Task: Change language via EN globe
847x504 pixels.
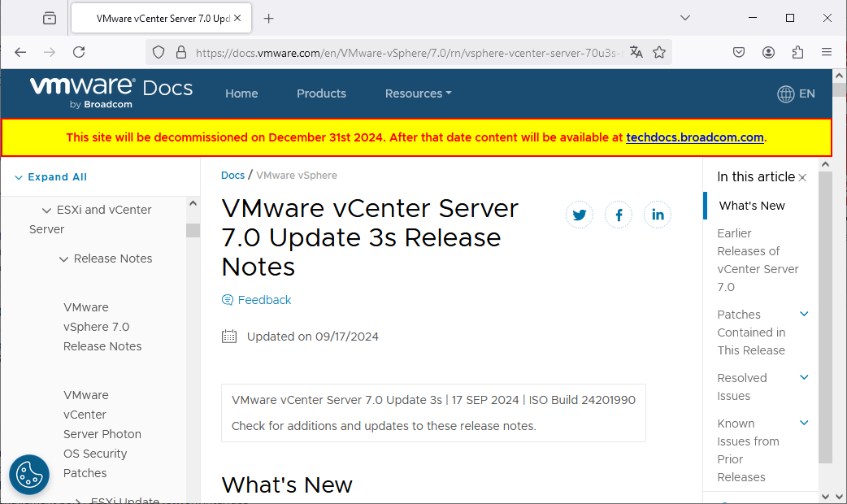Action: click(x=796, y=94)
